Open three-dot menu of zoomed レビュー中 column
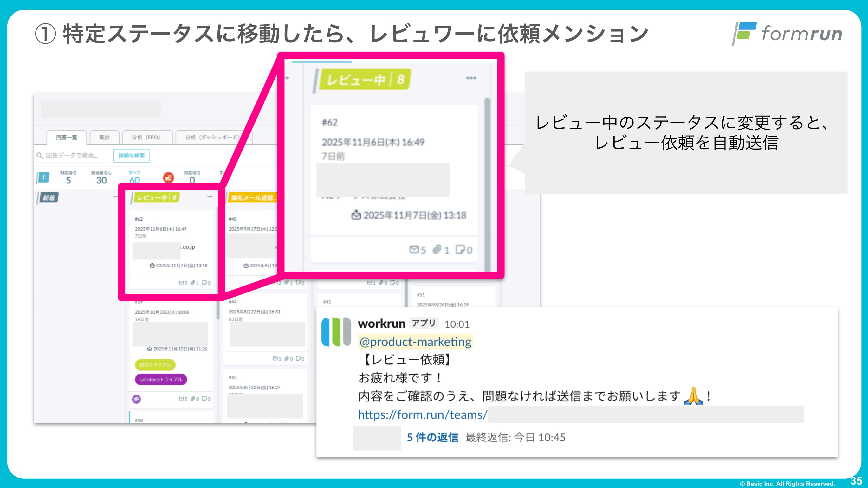The height and width of the screenshot is (488, 868). coord(471,78)
